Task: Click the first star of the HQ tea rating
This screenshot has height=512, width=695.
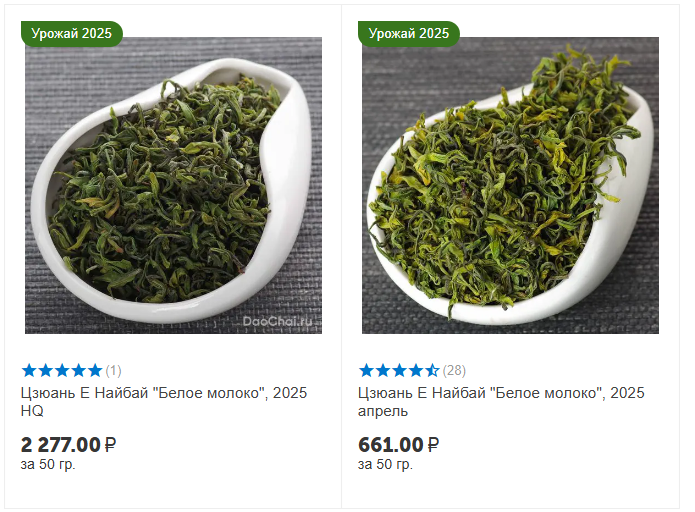Action: (x=29, y=370)
